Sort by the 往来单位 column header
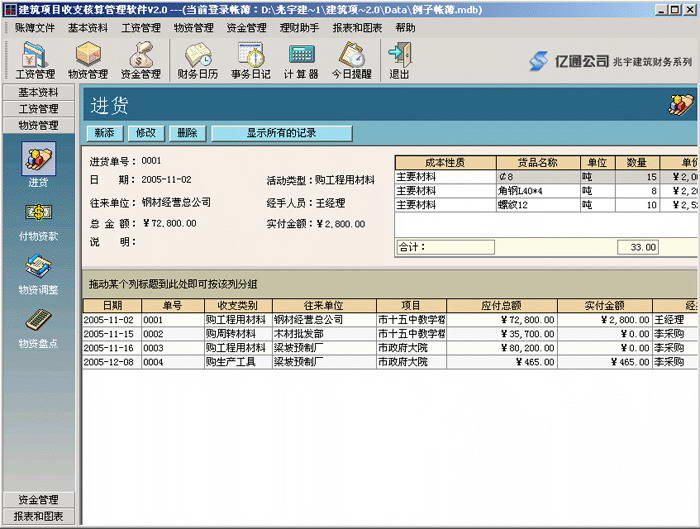 click(324, 306)
